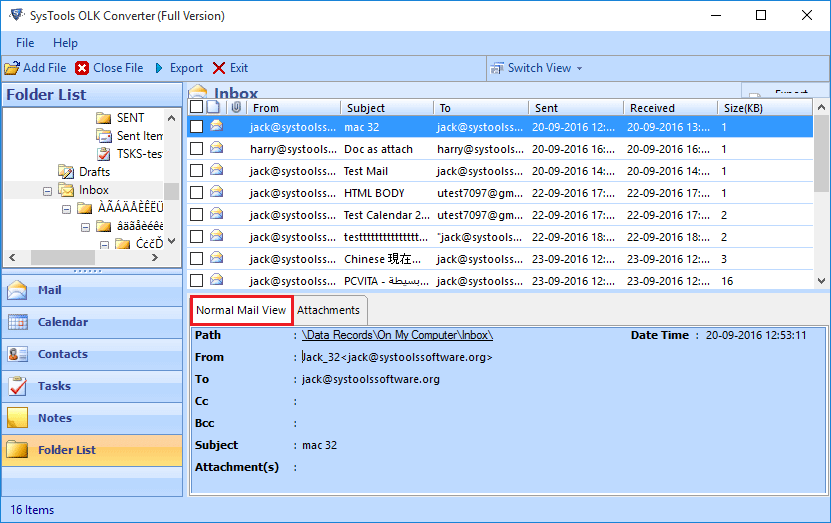Check the box for 'Test Calendar 2...' email
The image size is (831, 523).
click(197, 215)
